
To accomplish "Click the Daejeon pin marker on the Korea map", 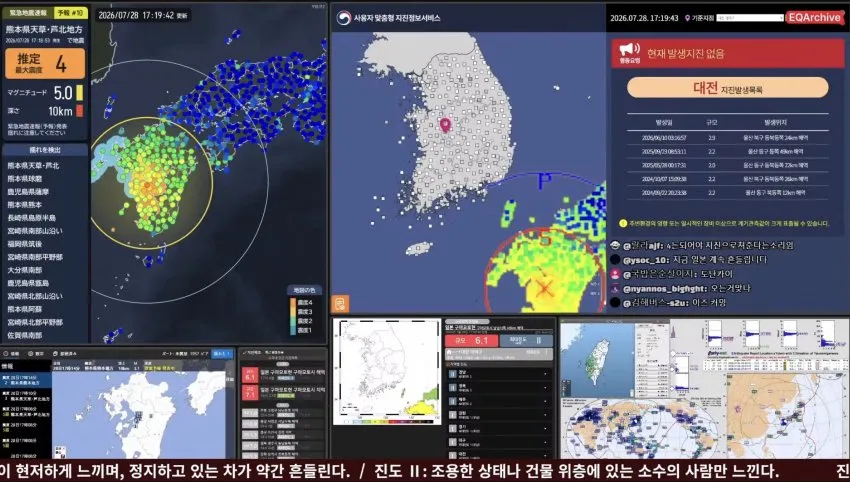I will (446, 125).
